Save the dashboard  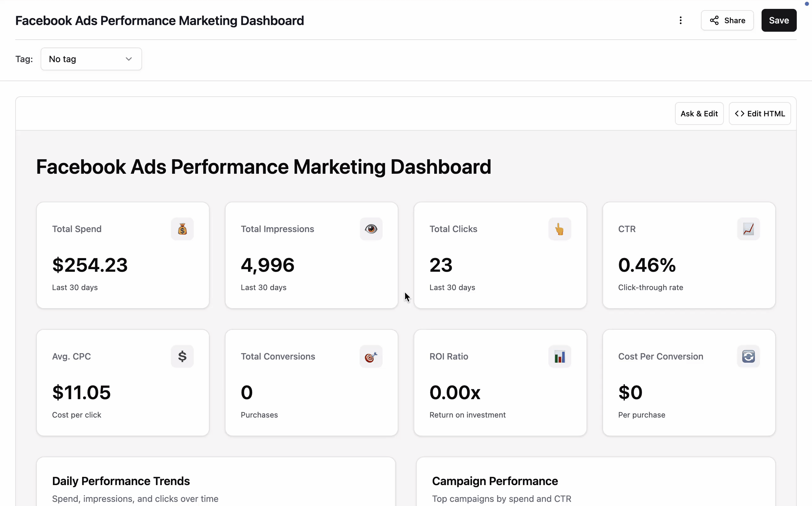coord(779,20)
